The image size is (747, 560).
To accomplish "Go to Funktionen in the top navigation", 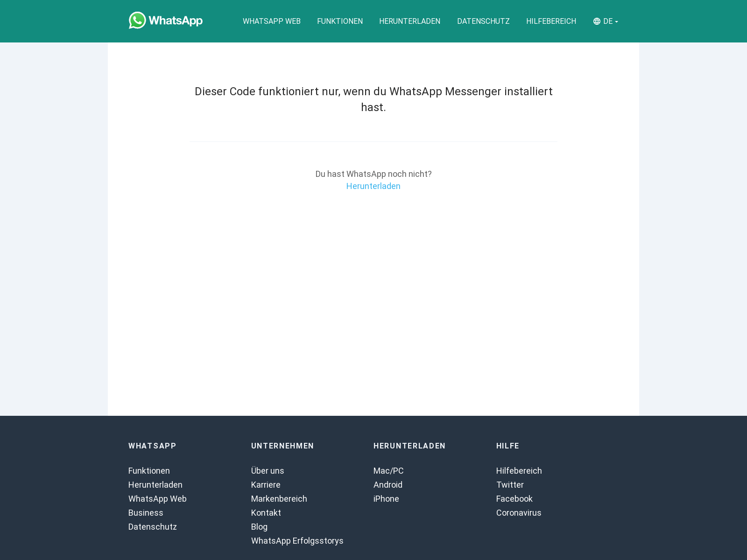I will (x=340, y=21).
